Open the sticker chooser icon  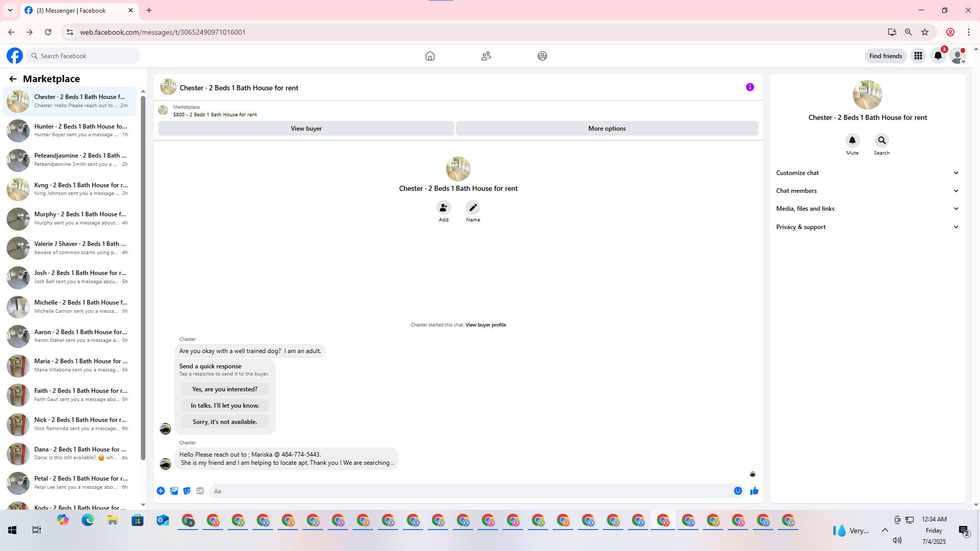tap(187, 491)
